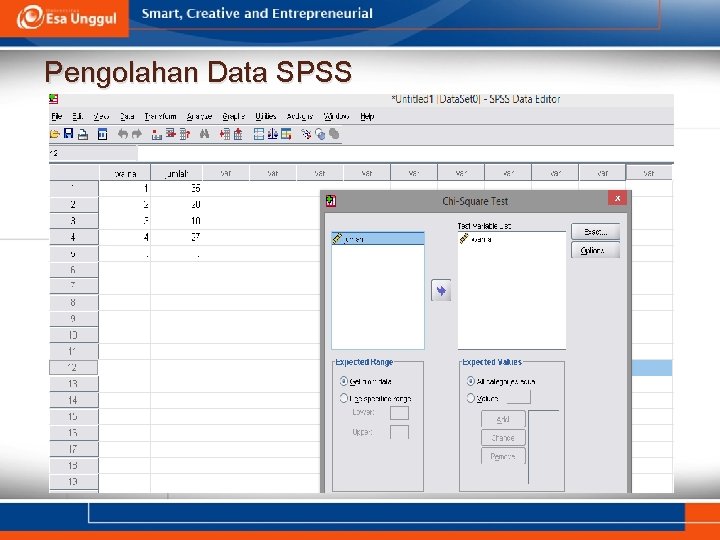The width and height of the screenshot is (720, 540).
Task: Close the Chi-Square Test dialog
Action: [618, 198]
